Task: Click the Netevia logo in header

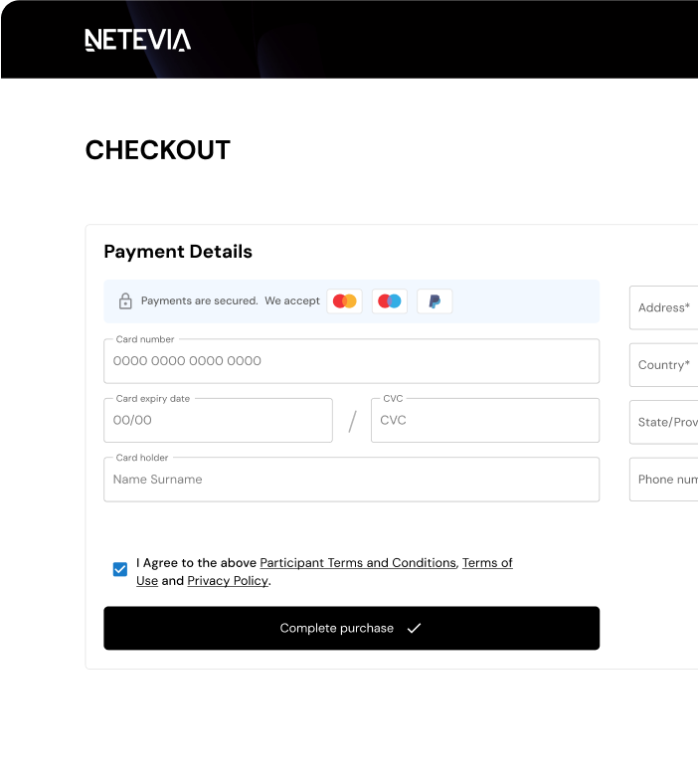Action: coord(137,40)
